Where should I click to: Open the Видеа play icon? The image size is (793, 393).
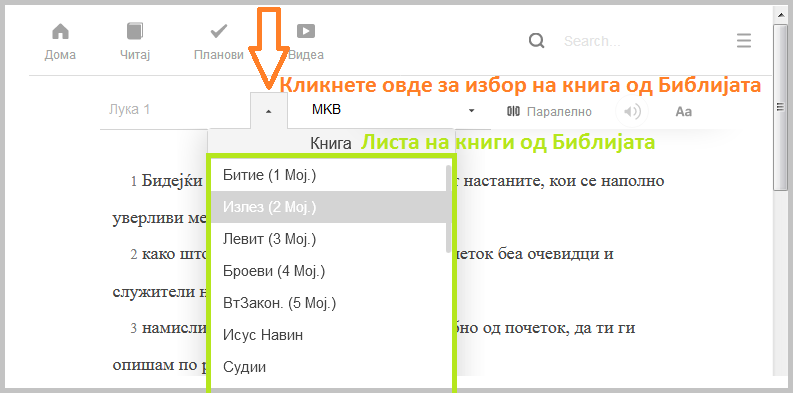306,32
